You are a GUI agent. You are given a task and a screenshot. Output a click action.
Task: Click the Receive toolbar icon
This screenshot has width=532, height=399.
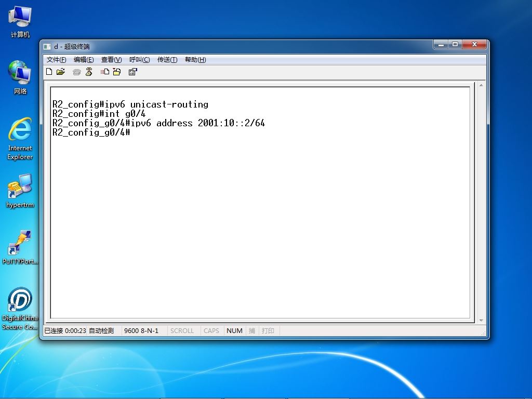(117, 72)
